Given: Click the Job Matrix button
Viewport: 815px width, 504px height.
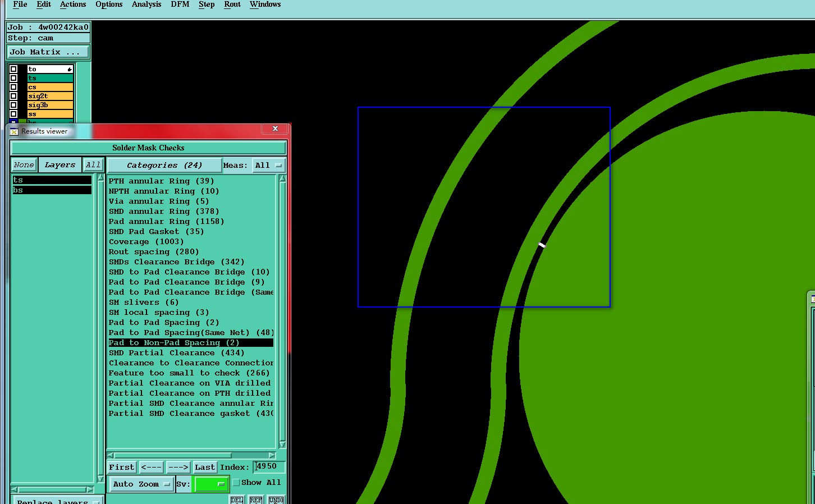Looking at the screenshot, I should (48, 52).
